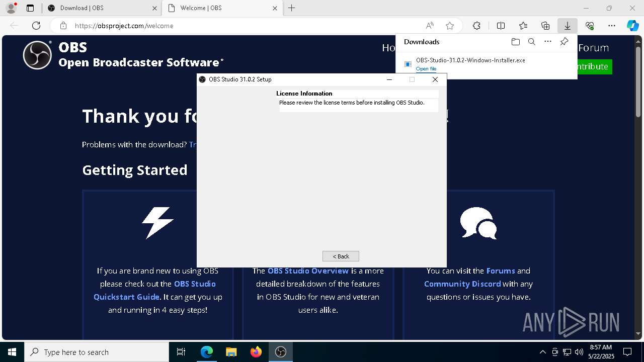Click the Edge profile avatar icon
644x362 pixels.
click(11, 8)
